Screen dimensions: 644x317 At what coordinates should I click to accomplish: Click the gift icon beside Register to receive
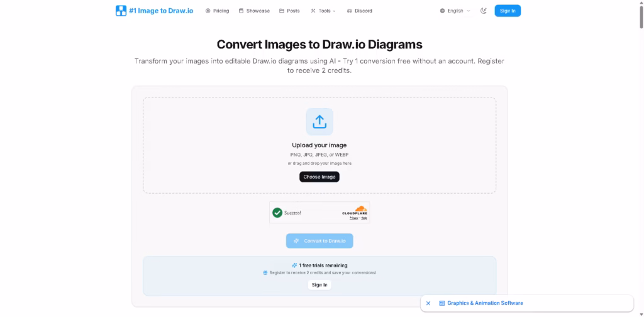pos(265,272)
